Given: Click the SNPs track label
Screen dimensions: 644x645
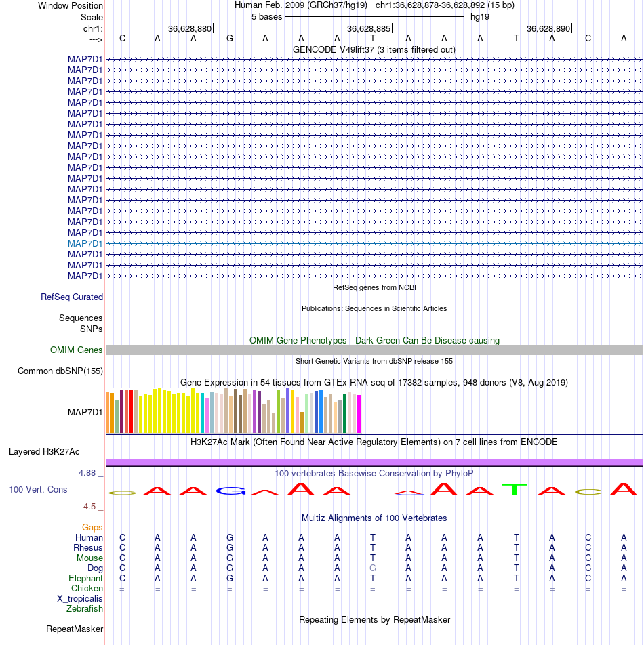Looking at the screenshot, I should pyautogui.click(x=92, y=329).
